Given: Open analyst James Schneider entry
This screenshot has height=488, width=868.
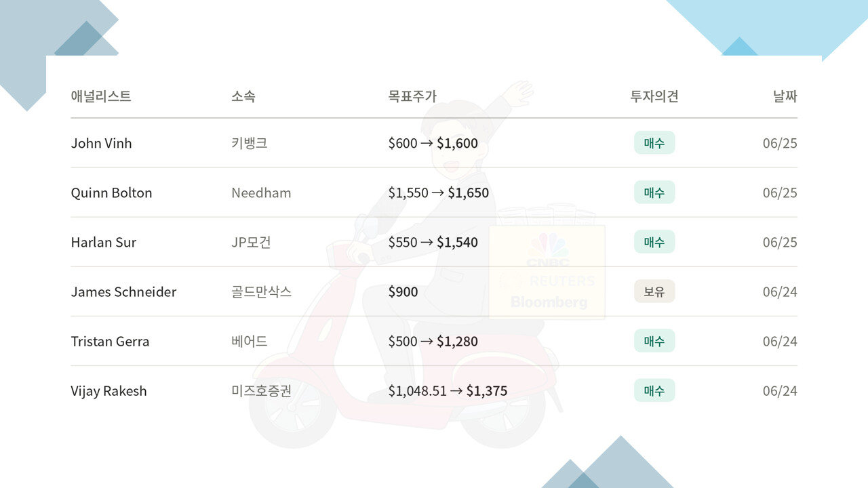Looking at the screenshot, I should tap(123, 291).
